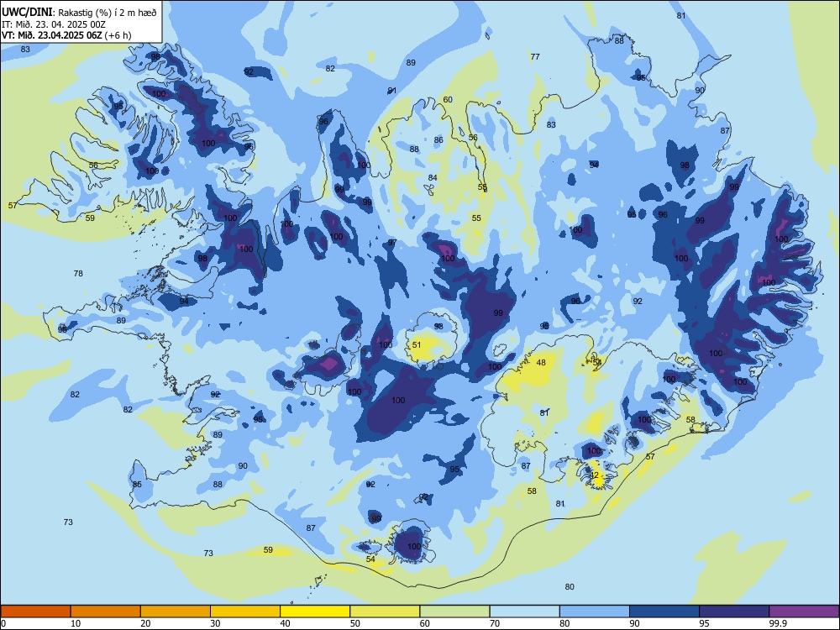This screenshot has width=840, height=630.
Task: Click the 'VT: Mið. 23.04.2025 06Z (+6 h)' line
Action: tap(66, 35)
